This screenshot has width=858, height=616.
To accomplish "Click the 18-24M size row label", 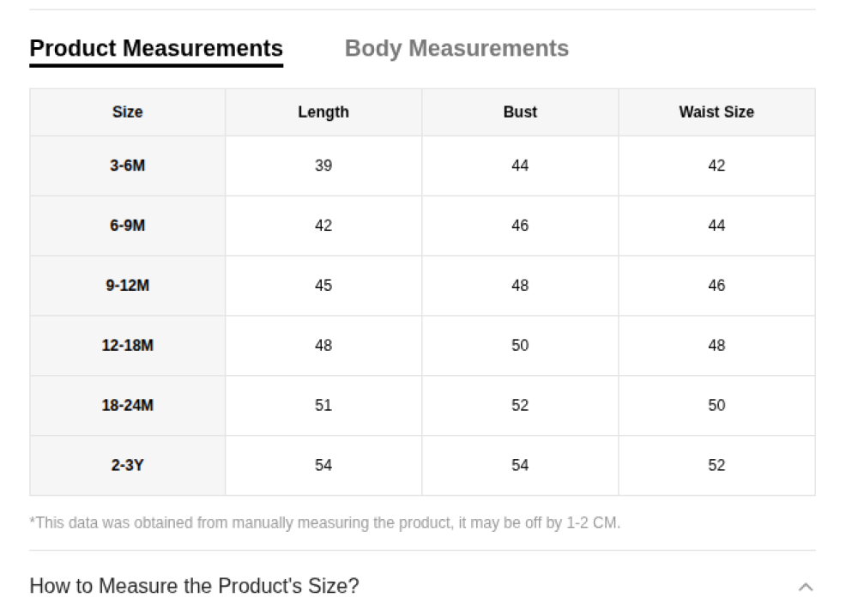I will (x=127, y=406).
